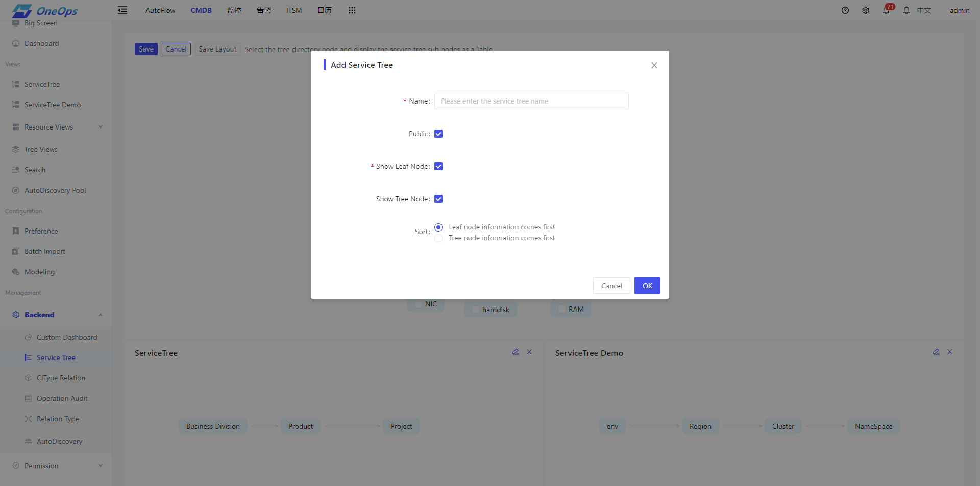
Task: Open the help question mark icon
Action: (845, 10)
